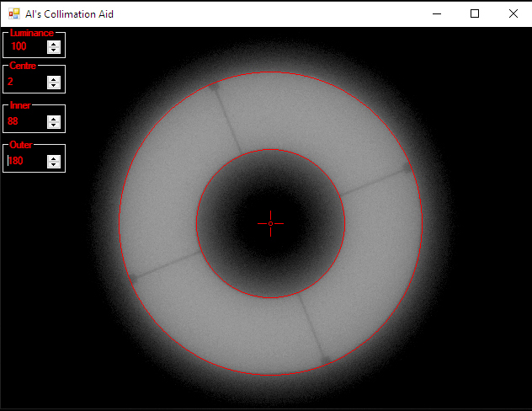Decrease the Inner circle value
Image resolution: width=532 pixels, height=411 pixels.
point(54,125)
